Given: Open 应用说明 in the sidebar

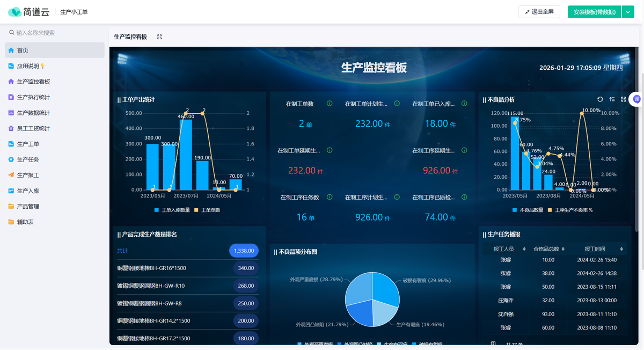Looking at the screenshot, I should [x=55, y=66].
